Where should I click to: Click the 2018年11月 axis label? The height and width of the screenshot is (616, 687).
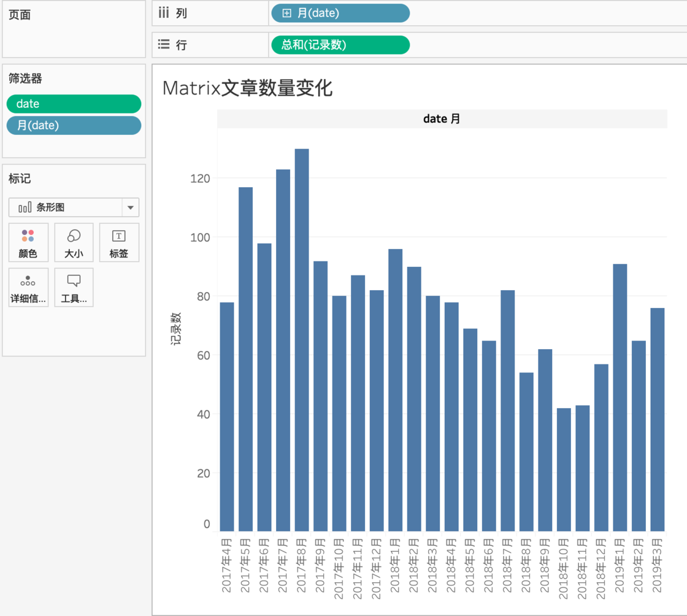click(x=582, y=569)
